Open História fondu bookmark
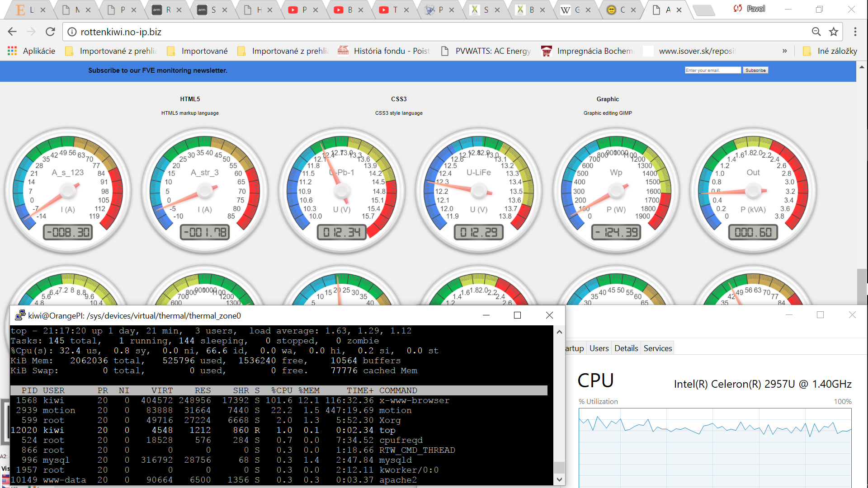The image size is (868, 488). coord(384,51)
